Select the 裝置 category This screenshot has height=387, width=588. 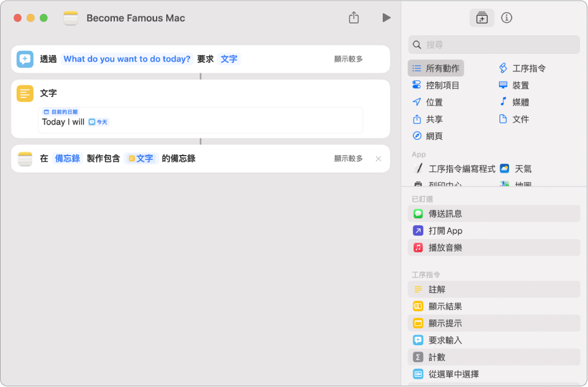514,85
